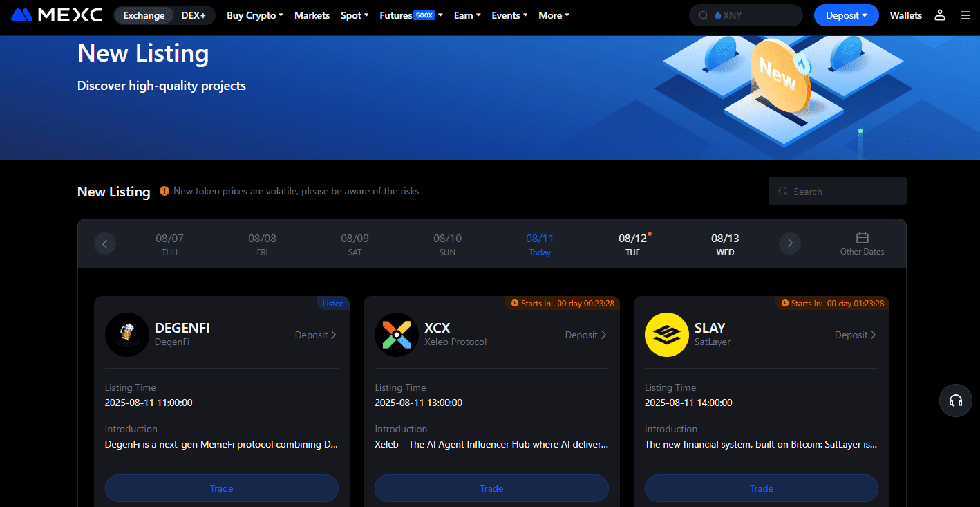Select the 08/09 SAT date tab
980x507 pixels.
355,244
